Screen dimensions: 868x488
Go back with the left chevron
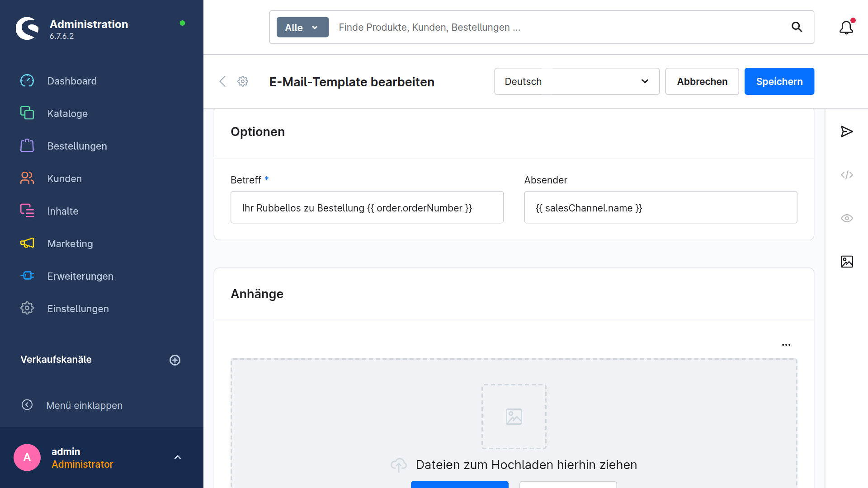click(x=222, y=81)
